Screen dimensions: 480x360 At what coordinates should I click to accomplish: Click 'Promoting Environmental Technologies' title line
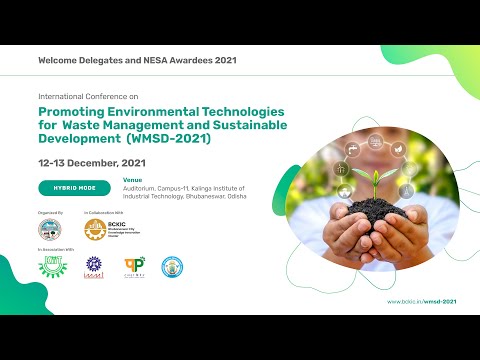pyautogui.click(x=161, y=112)
